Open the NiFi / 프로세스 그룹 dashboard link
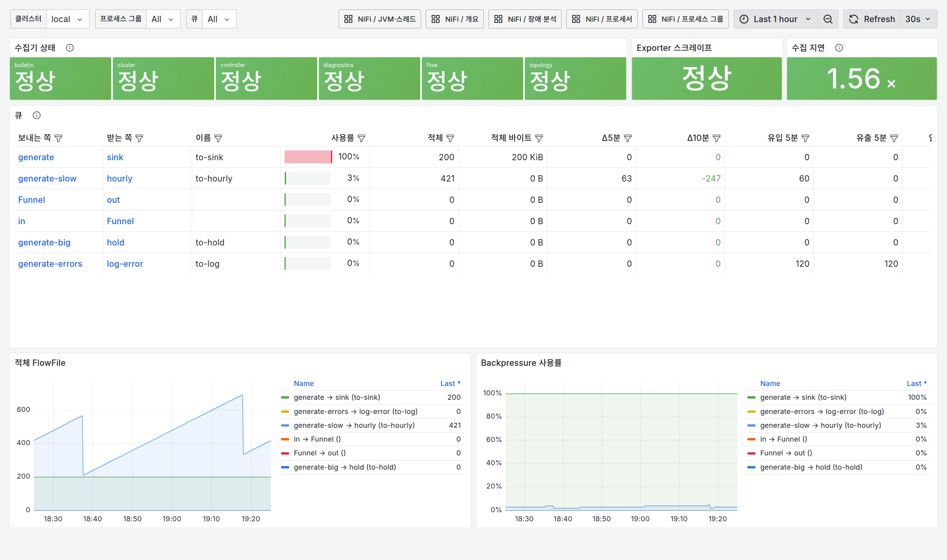 pyautogui.click(x=685, y=19)
